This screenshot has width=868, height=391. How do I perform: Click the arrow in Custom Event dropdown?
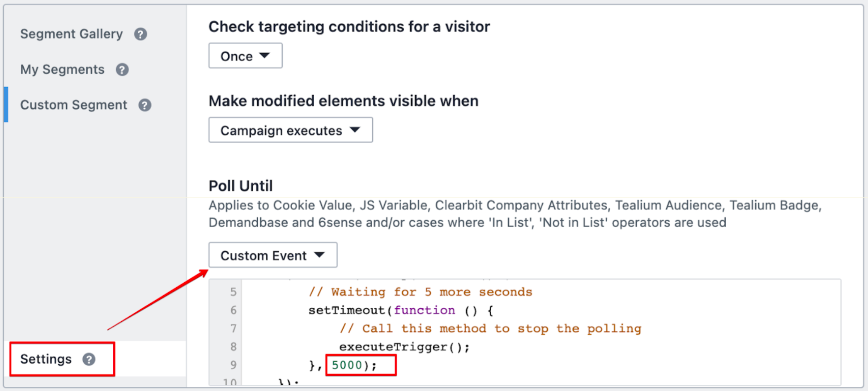(319, 255)
